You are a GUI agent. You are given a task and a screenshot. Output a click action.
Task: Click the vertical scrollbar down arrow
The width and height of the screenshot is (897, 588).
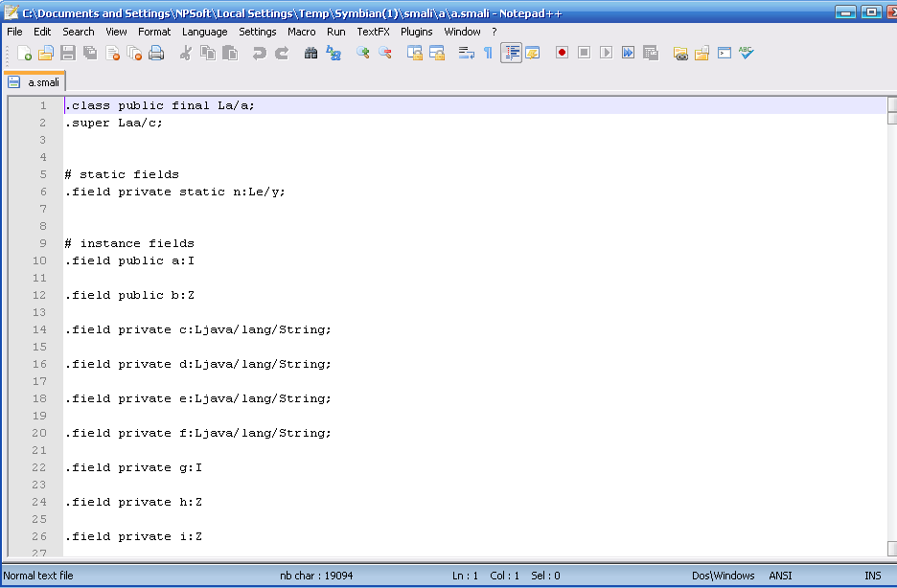(892, 548)
